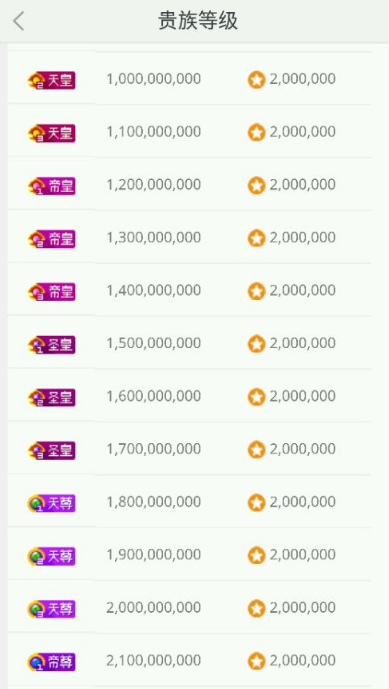Click the star coin icon in the 1,000,000,000 row
This screenshot has height=689, width=389.
pos(256,80)
